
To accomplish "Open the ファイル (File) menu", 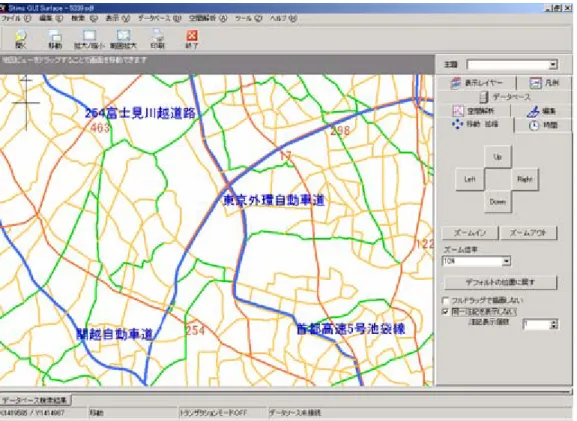I will coord(16,18).
